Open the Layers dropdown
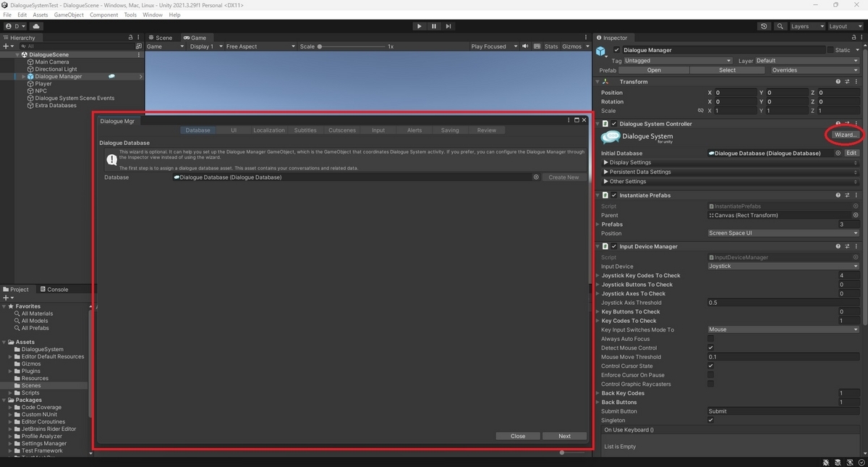 pyautogui.click(x=807, y=26)
